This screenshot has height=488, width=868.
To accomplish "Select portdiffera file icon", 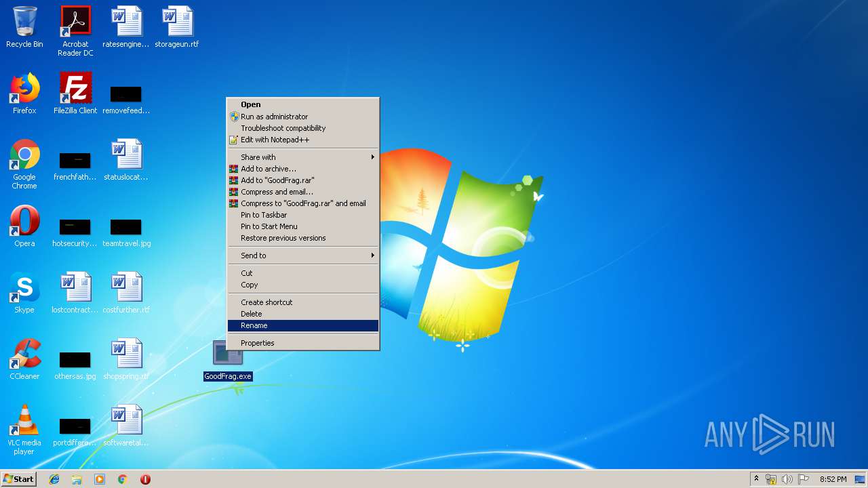I will [x=75, y=430].
